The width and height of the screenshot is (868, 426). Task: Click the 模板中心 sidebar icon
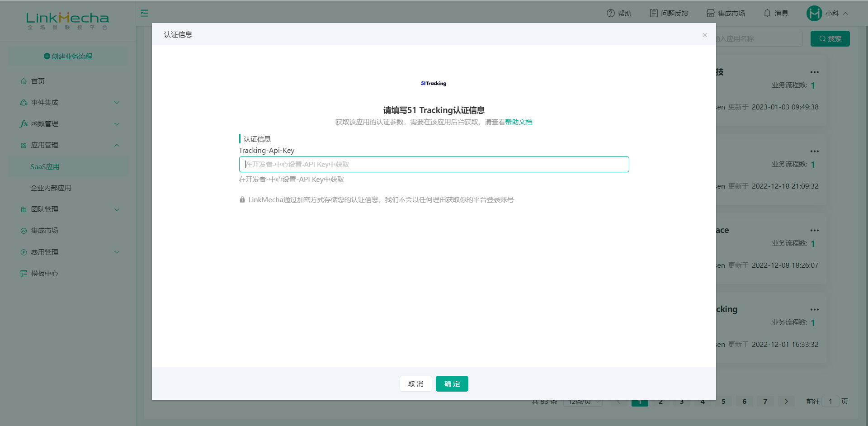pyautogui.click(x=24, y=273)
